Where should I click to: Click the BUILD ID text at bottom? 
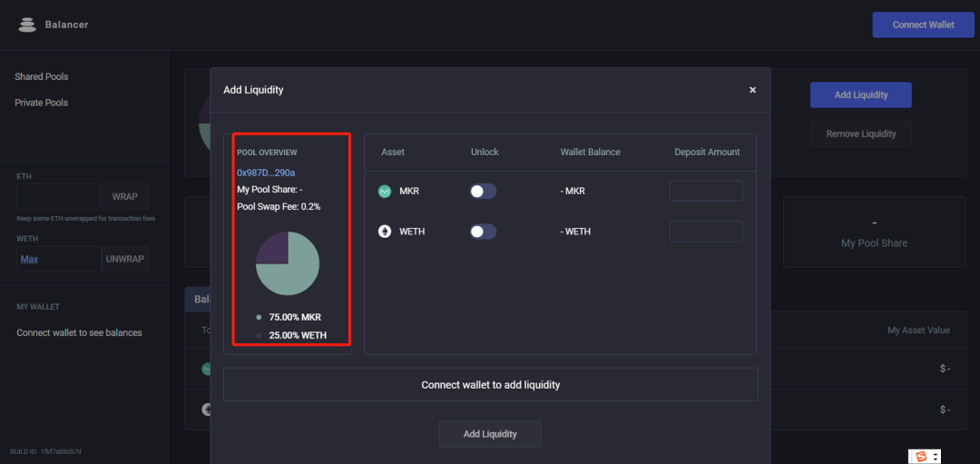tap(45, 451)
